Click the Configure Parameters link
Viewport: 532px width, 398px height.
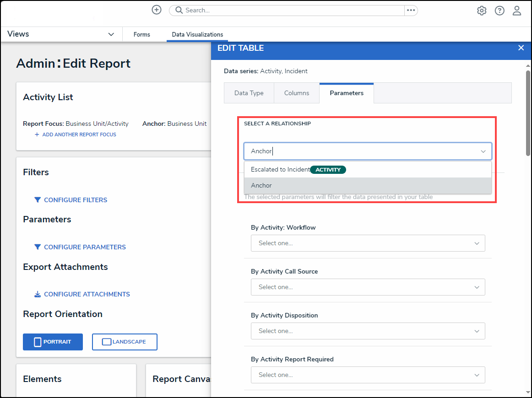pyautogui.click(x=85, y=247)
